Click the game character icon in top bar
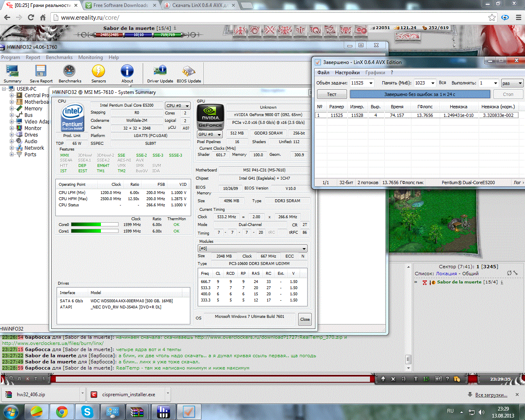 point(240,30)
